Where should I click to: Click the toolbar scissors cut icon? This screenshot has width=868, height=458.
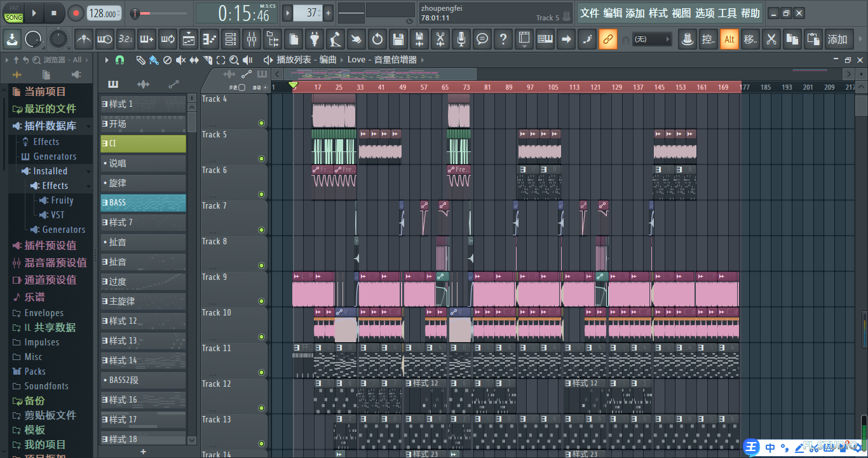tap(771, 39)
